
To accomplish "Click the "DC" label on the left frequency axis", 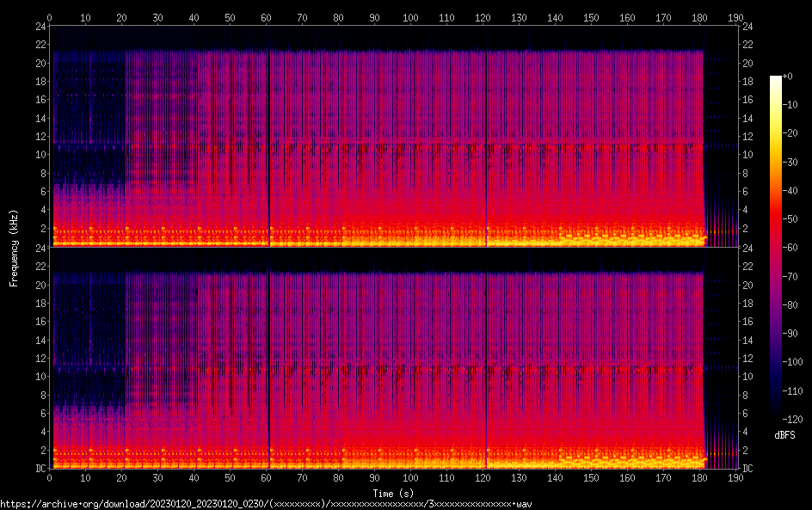I will 38,469.
